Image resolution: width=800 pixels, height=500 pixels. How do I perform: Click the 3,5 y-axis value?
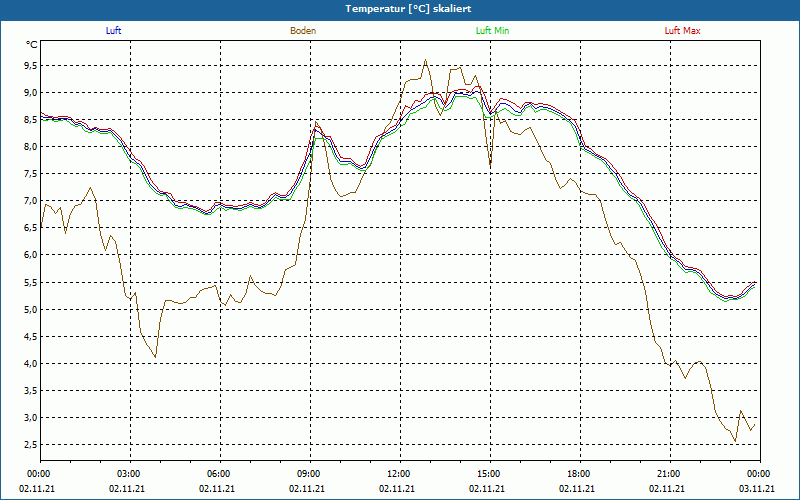[31, 390]
